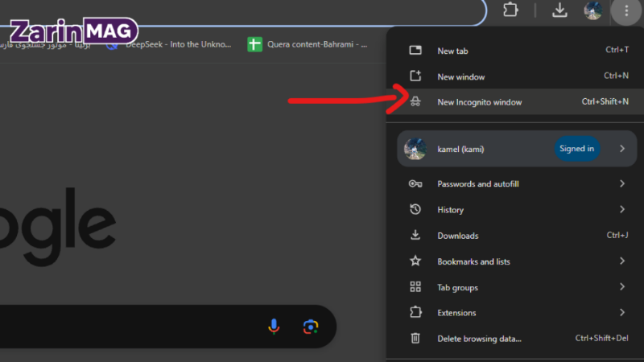Expand the Bookmarks and lists submenu arrow

click(622, 261)
